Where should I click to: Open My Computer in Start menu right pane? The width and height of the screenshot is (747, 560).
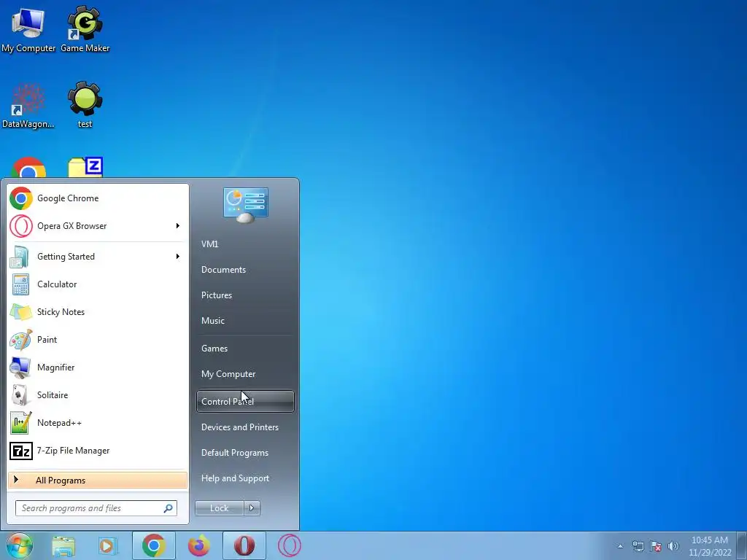(245, 374)
